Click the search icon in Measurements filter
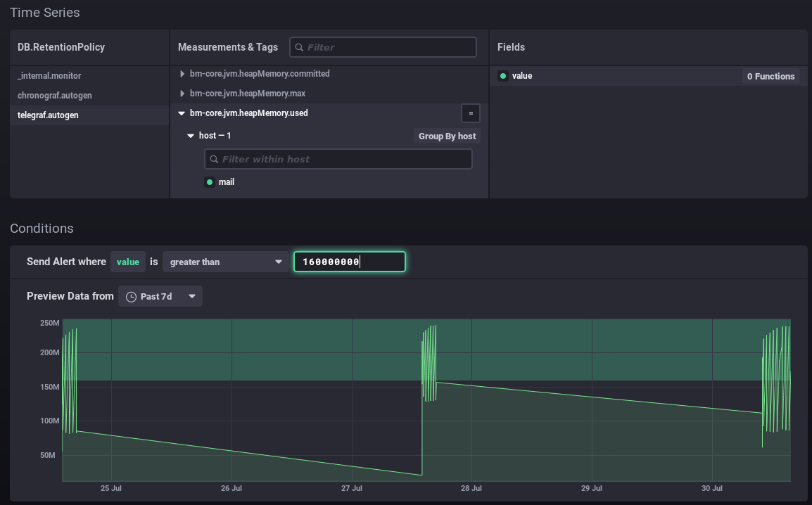 click(x=299, y=47)
